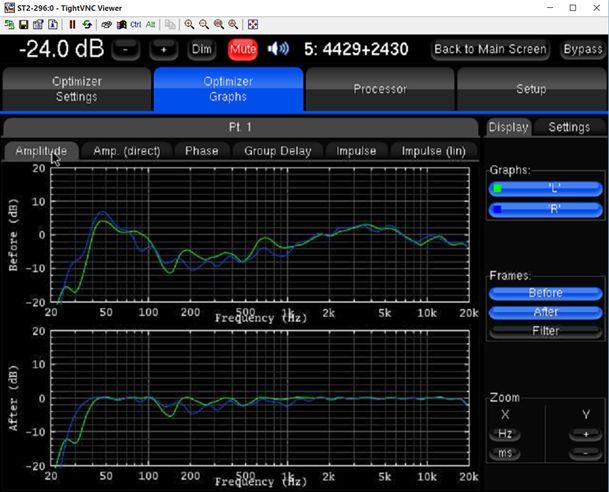This screenshot has height=492, width=609.
Task: Open the Settings tab in the side panel
Action: [569, 127]
